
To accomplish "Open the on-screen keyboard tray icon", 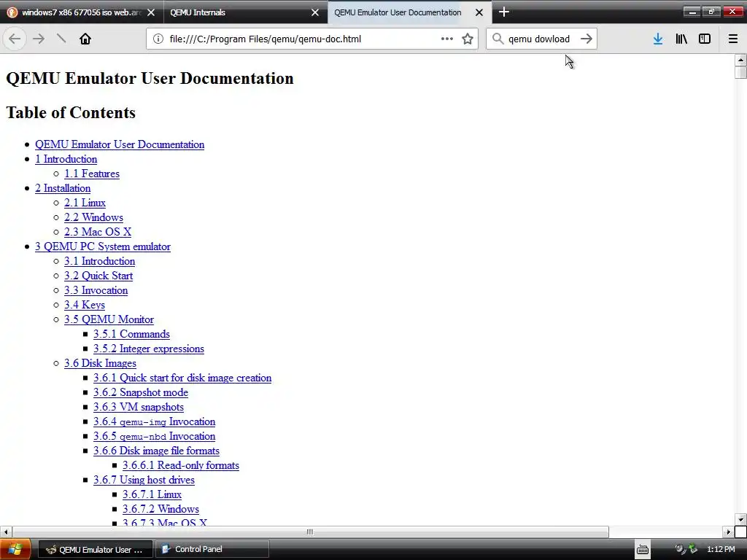I will point(643,549).
